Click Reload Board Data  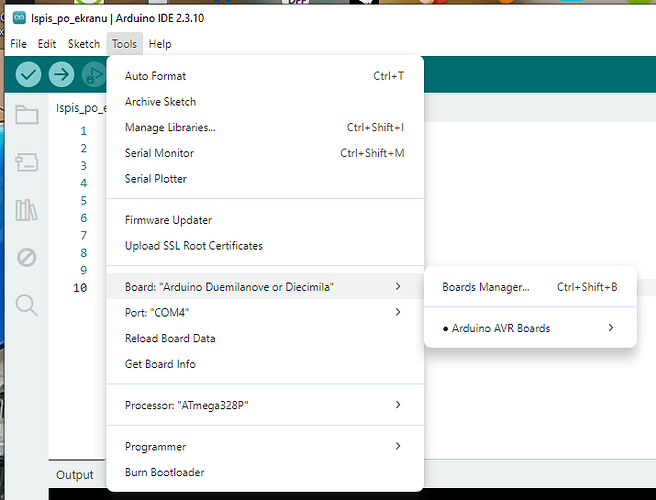265,338
